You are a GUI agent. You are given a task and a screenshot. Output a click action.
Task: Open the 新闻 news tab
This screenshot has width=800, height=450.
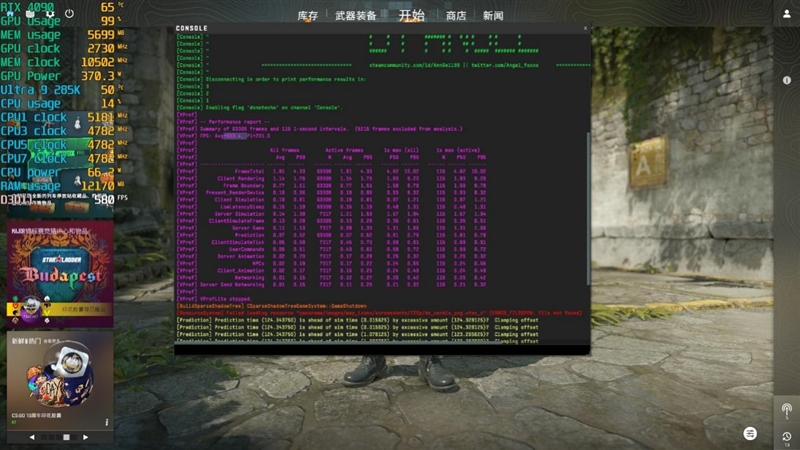493,16
